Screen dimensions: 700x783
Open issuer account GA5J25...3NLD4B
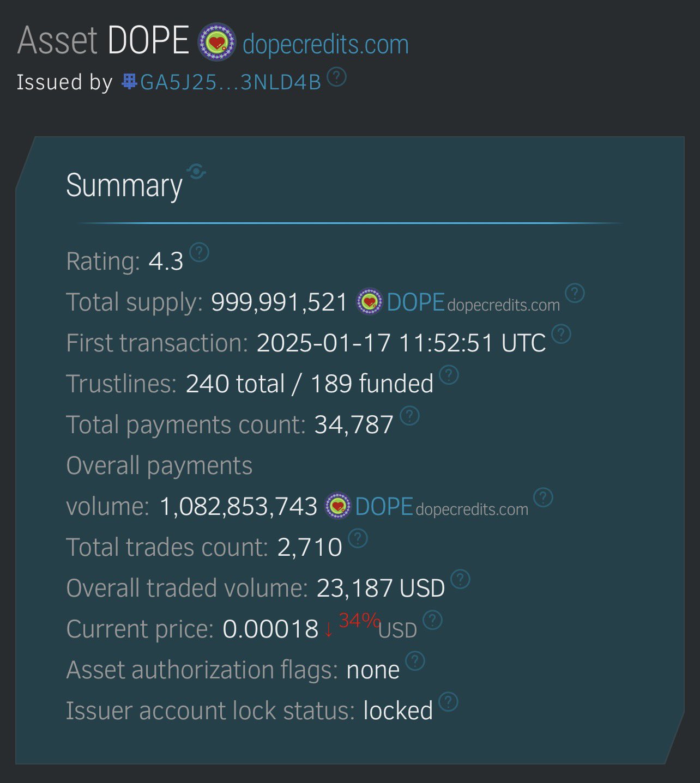click(x=230, y=82)
